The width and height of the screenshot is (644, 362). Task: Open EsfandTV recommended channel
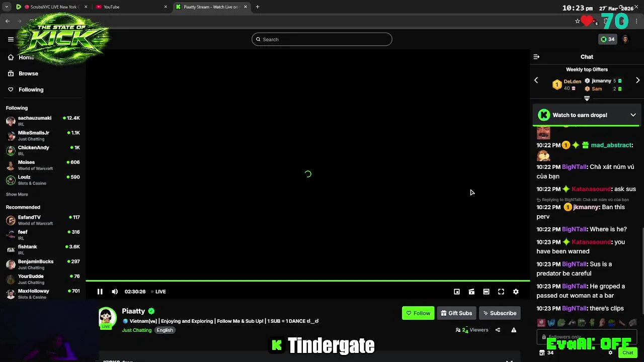43,220
